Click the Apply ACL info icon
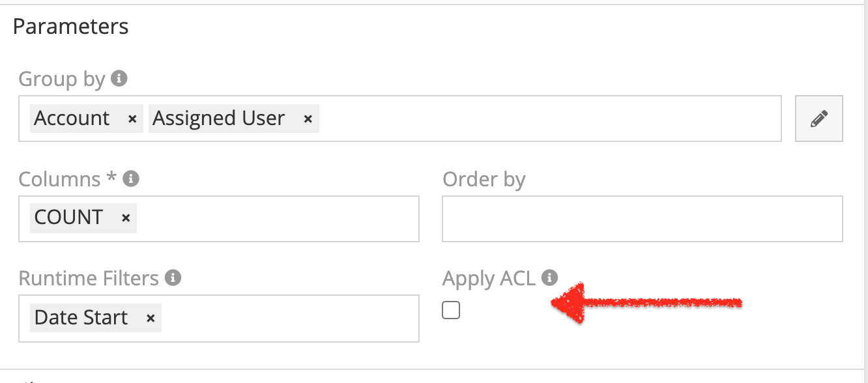The height and width of the screenshot is (383, 868). click(550, 278)
